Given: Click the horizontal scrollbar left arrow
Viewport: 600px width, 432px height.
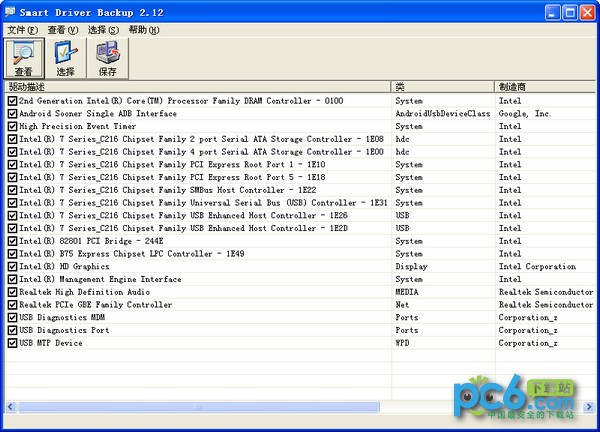Looking at the screenshot, I should tap(10, 407).
